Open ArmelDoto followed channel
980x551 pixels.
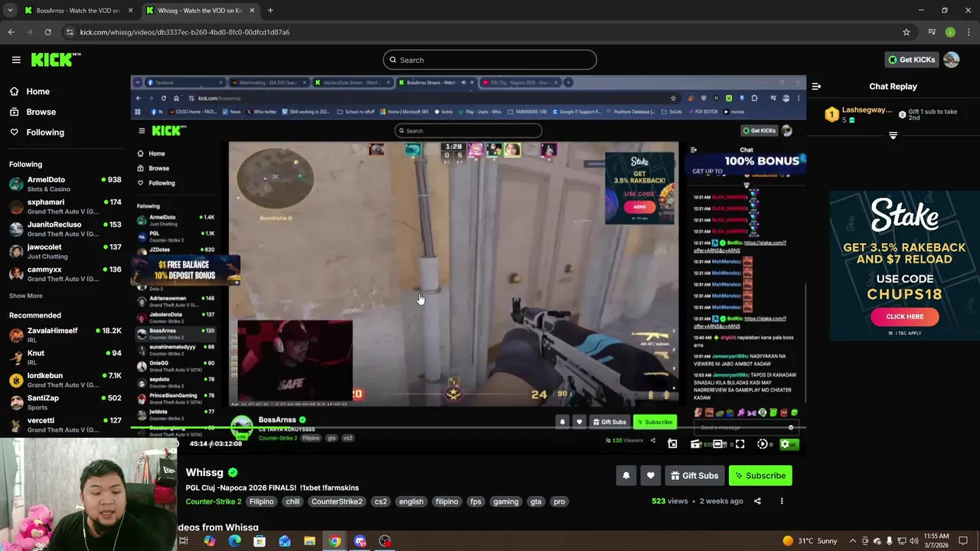pyautogui.click(x=65, y=184)
